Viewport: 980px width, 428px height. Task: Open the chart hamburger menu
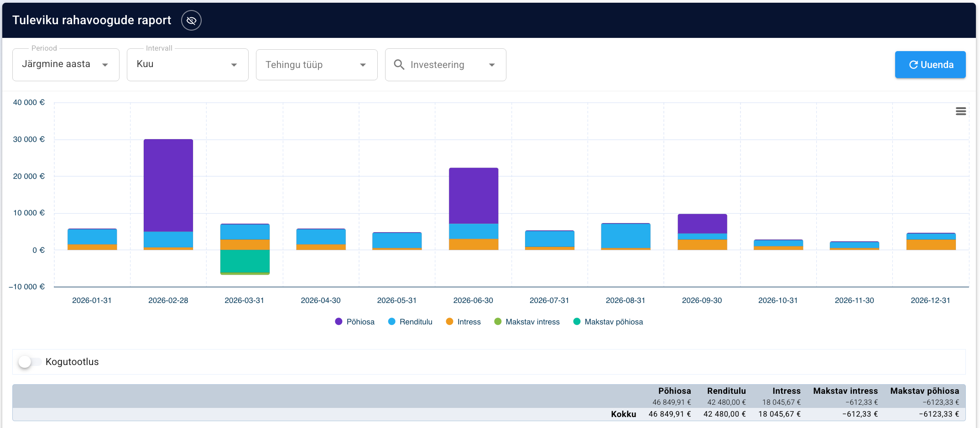[960, 111]
